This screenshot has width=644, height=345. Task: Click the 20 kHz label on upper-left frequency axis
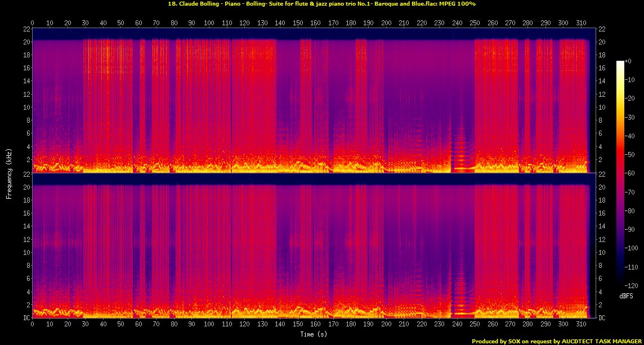pos(26,42)
